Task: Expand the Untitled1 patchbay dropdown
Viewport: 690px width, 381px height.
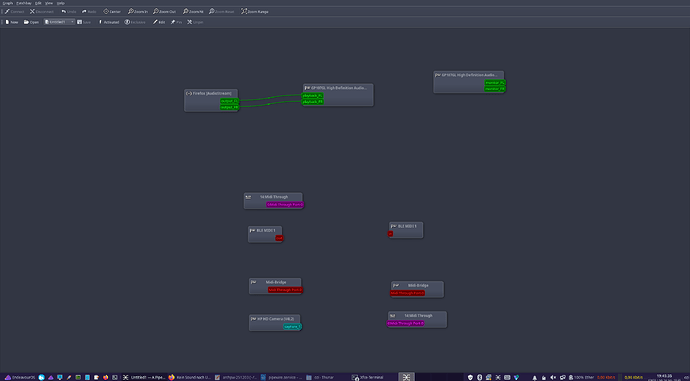Action: pos(59,22)
